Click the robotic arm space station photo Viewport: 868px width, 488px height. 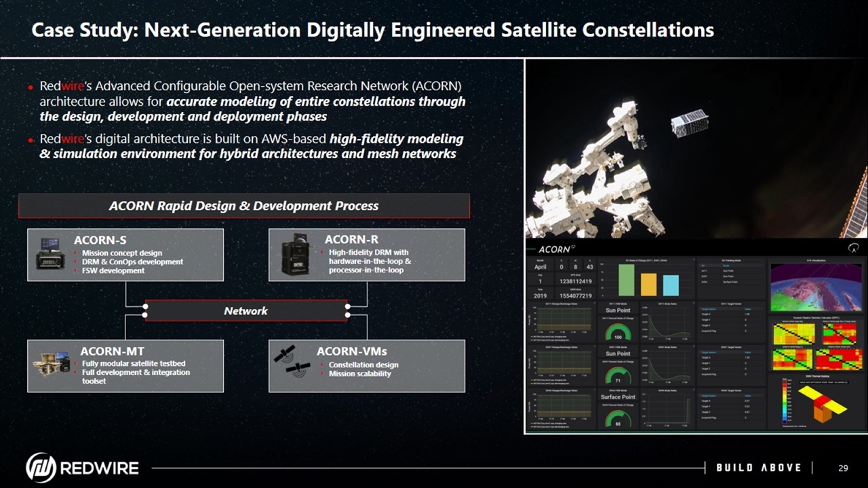click(x=696, y=149)
